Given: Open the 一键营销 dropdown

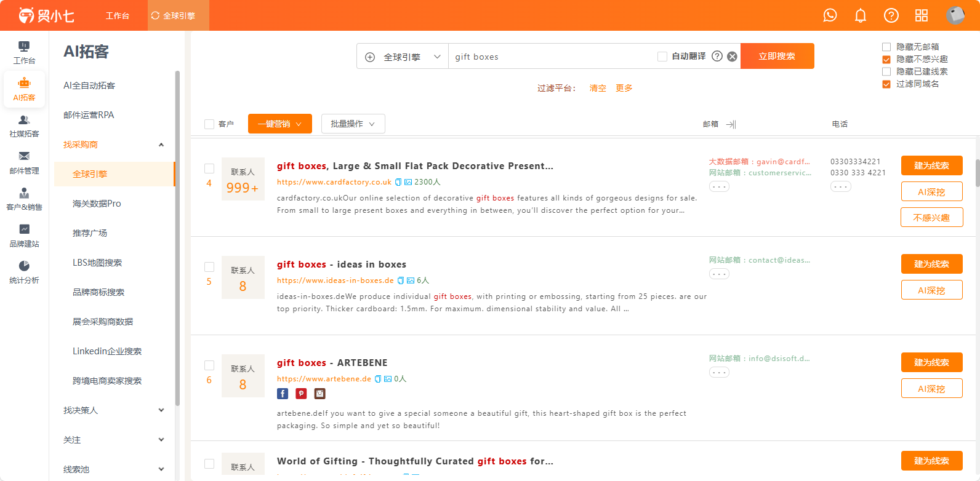Looking at the screenshot, I should [280, 124].
